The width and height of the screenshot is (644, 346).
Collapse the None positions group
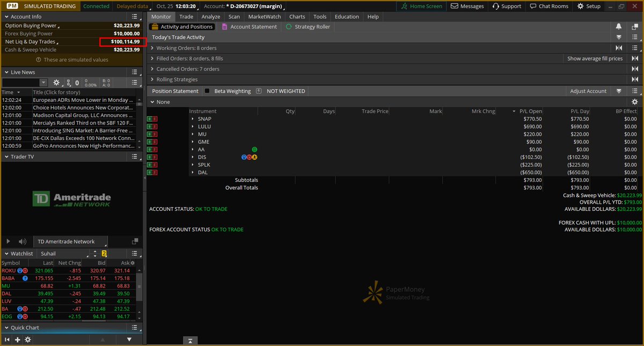152,102
